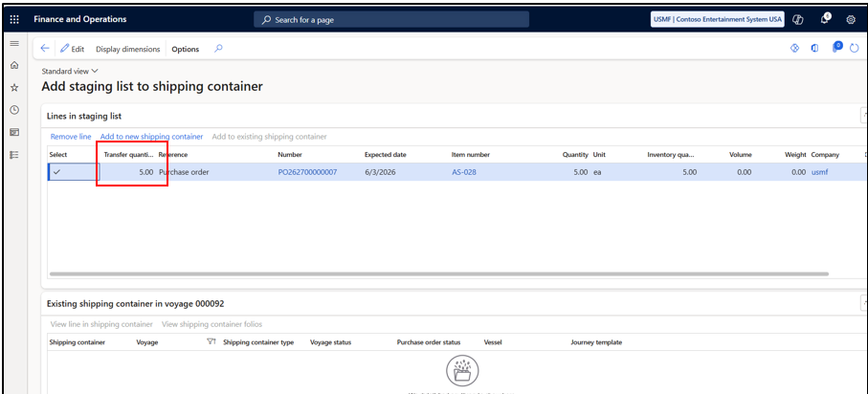This screenshot has height=394, width=868.
Task: Open item number AS-028 link
Action: click(464, 172)
